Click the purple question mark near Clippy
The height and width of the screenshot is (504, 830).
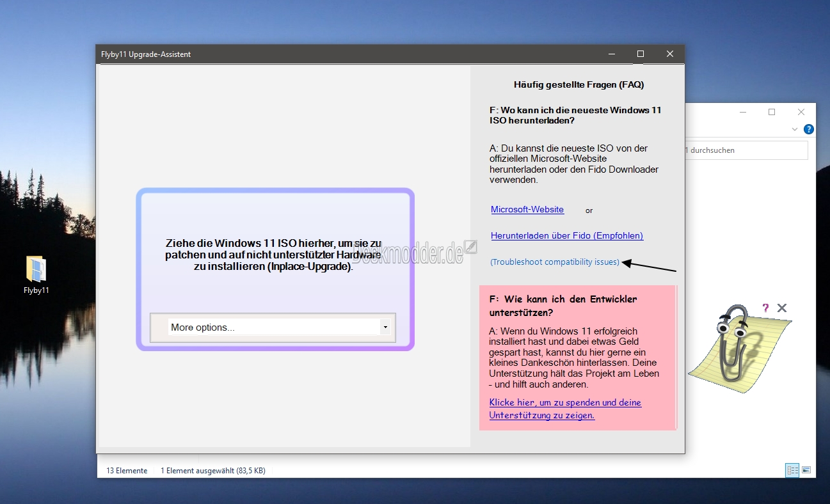765,308
